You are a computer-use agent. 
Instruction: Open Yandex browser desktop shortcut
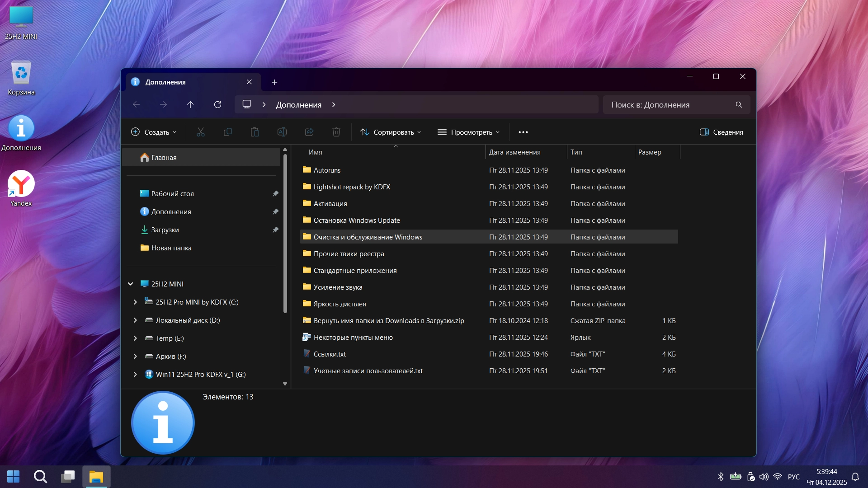click(x=21, y=184)
